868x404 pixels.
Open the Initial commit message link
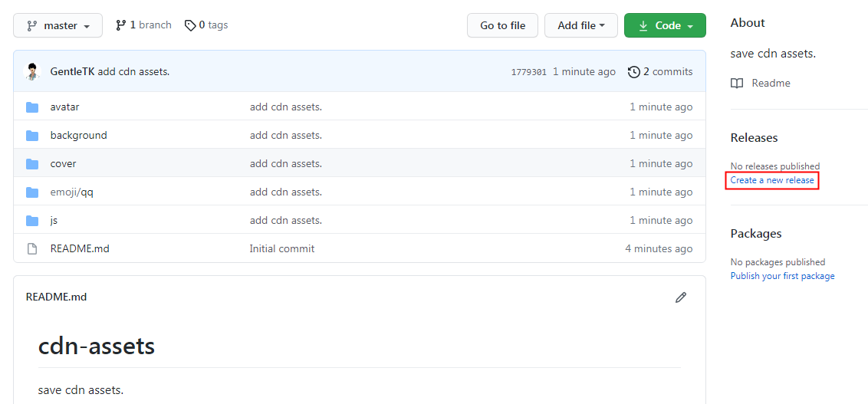tap(281, 248)
